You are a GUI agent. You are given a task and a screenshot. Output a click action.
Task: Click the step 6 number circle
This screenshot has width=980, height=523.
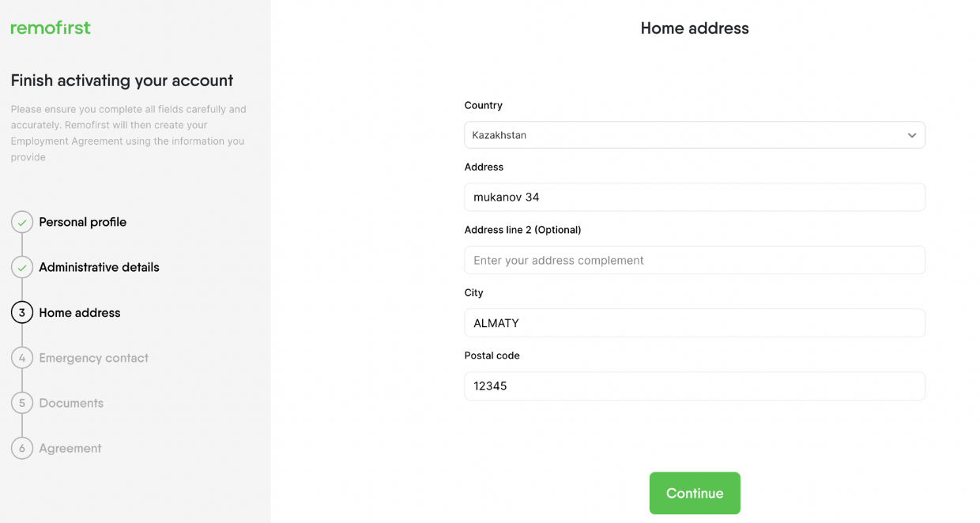[22, 448]
